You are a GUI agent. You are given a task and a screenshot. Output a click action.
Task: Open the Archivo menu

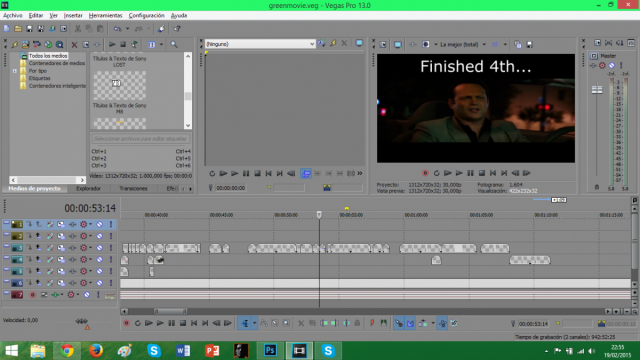coord(13,16)
